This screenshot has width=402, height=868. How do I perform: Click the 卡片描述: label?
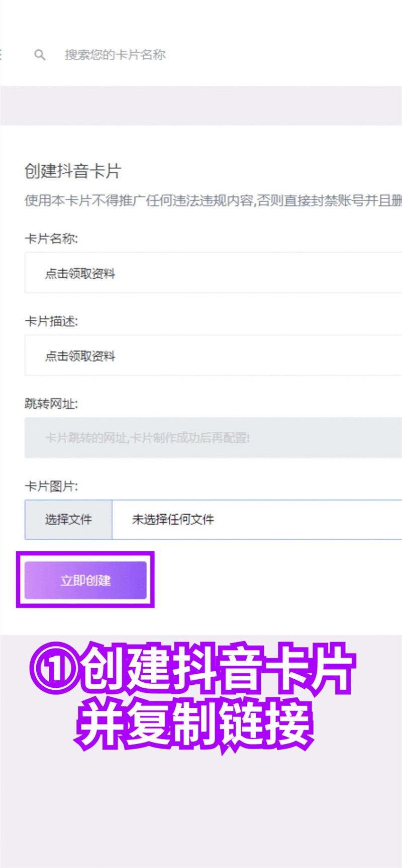pos(51,321)
